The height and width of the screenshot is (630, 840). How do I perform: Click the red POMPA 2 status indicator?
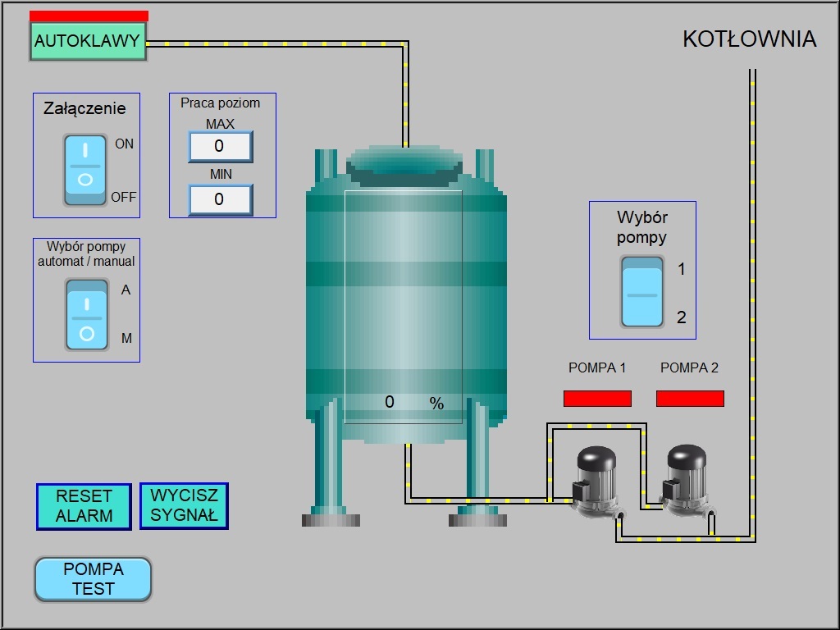pos(690,399)
